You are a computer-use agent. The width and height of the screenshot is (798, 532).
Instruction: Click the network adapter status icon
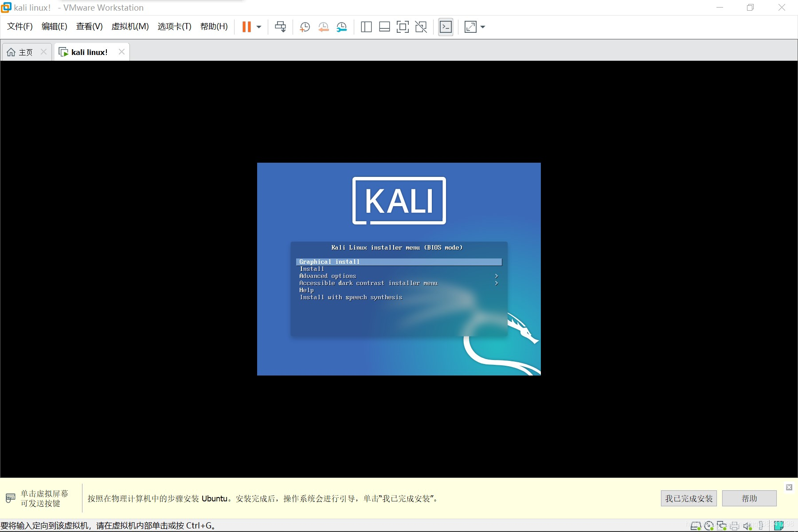click(722, 526)
